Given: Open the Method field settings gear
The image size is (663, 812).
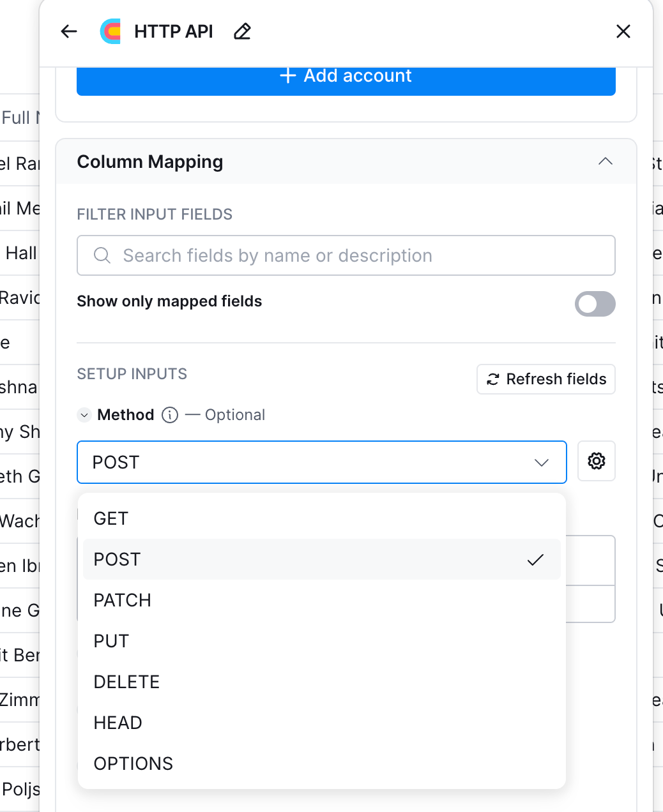Looking at the screenshot, I should click(596, 461).
